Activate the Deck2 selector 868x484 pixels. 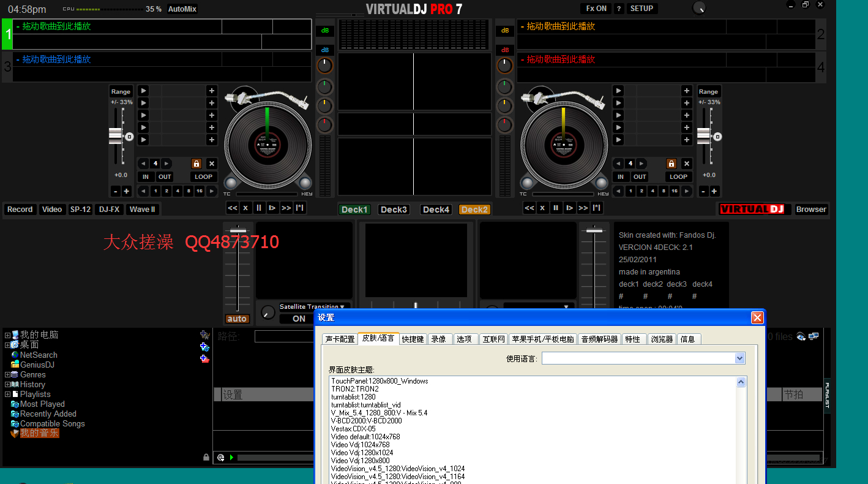click(x=474, y=210)
